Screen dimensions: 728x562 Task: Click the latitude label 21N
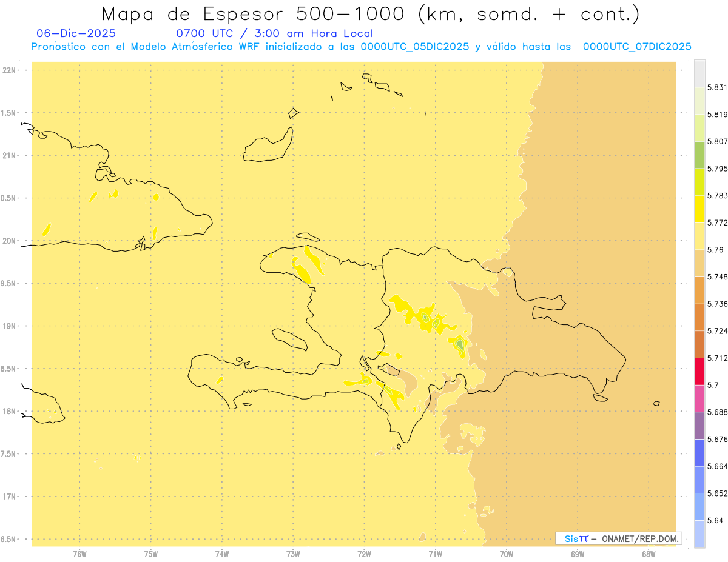click(x=10, y=155)
